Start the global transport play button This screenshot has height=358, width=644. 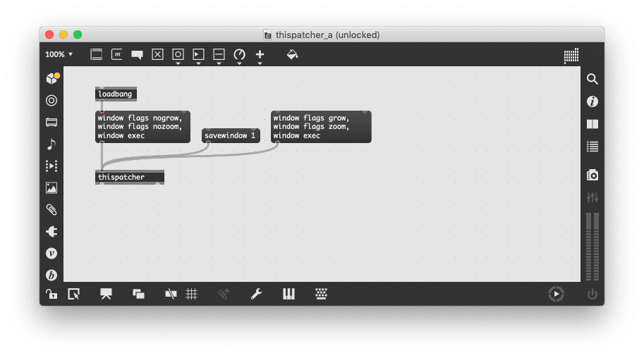[556, 294]
